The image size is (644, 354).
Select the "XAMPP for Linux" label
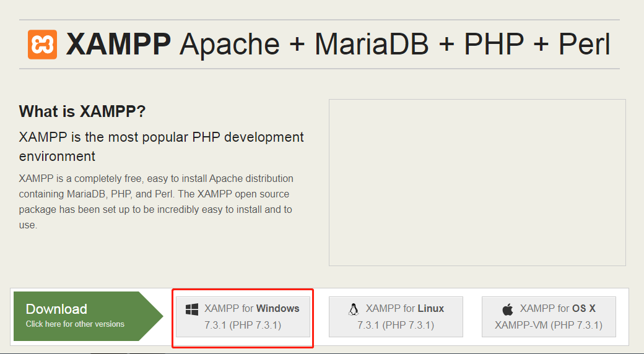[x=404, y=308]
